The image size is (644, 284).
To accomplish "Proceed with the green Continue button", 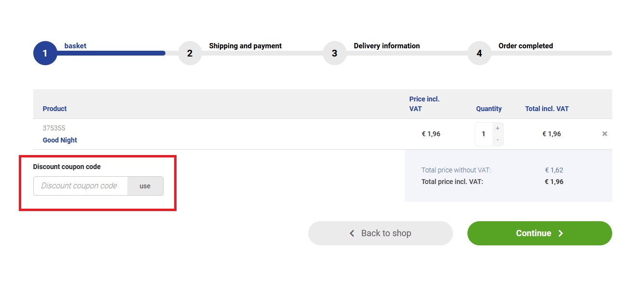I will coord(539,233).
